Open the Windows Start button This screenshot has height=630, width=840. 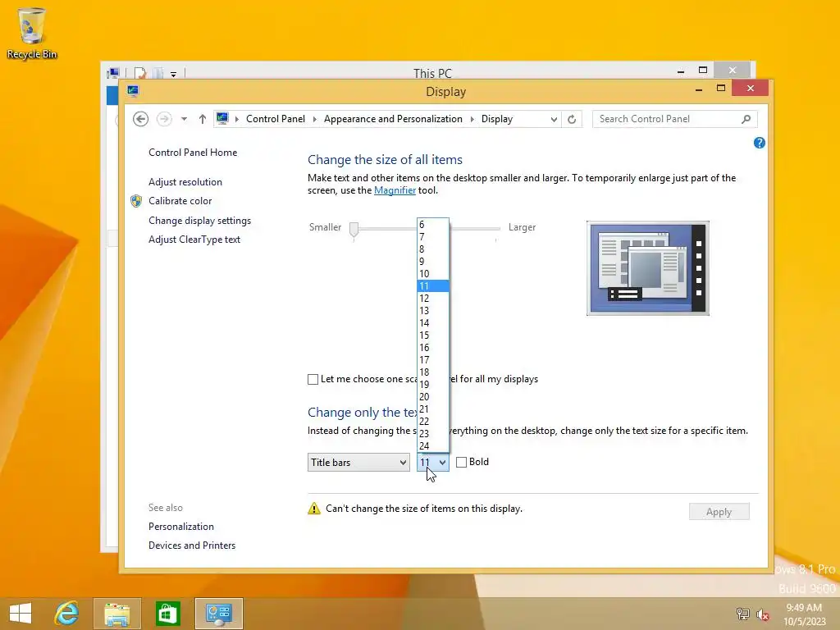coord(21,614)
